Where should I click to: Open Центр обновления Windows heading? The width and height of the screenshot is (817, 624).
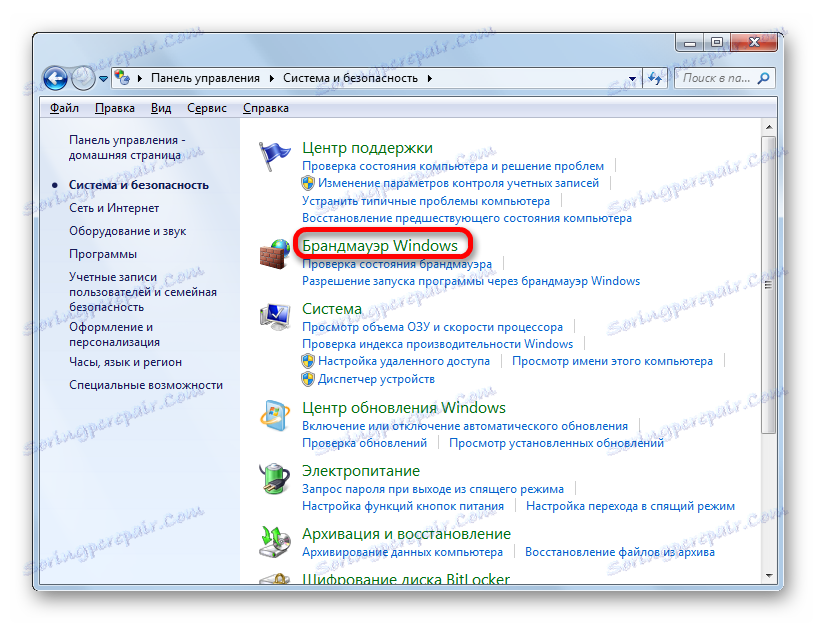(404, 407)
